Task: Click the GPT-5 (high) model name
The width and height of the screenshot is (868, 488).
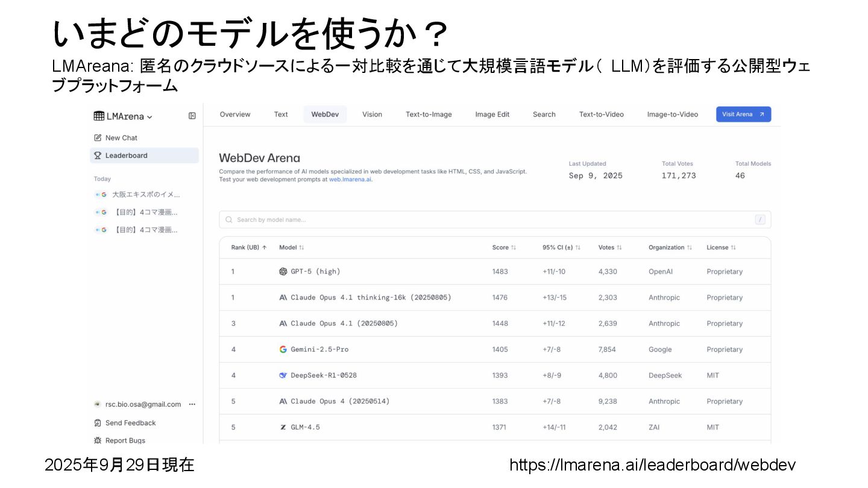Action: point(315,272)
